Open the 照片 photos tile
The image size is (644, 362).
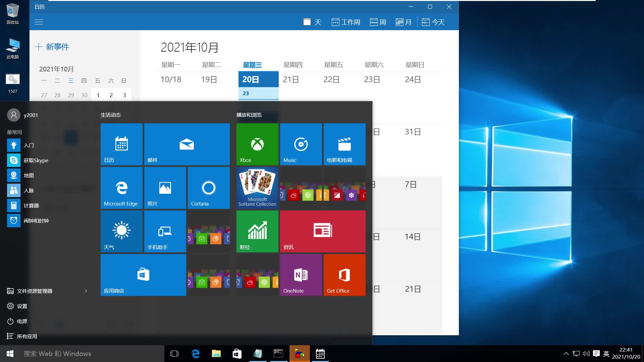(165, 188)
